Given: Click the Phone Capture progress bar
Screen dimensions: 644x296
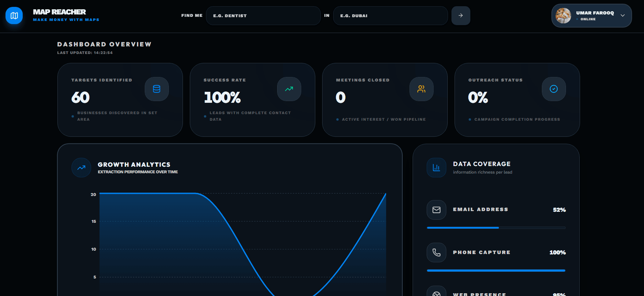Looking at the screenshot, I should click(x=496, y=271).
